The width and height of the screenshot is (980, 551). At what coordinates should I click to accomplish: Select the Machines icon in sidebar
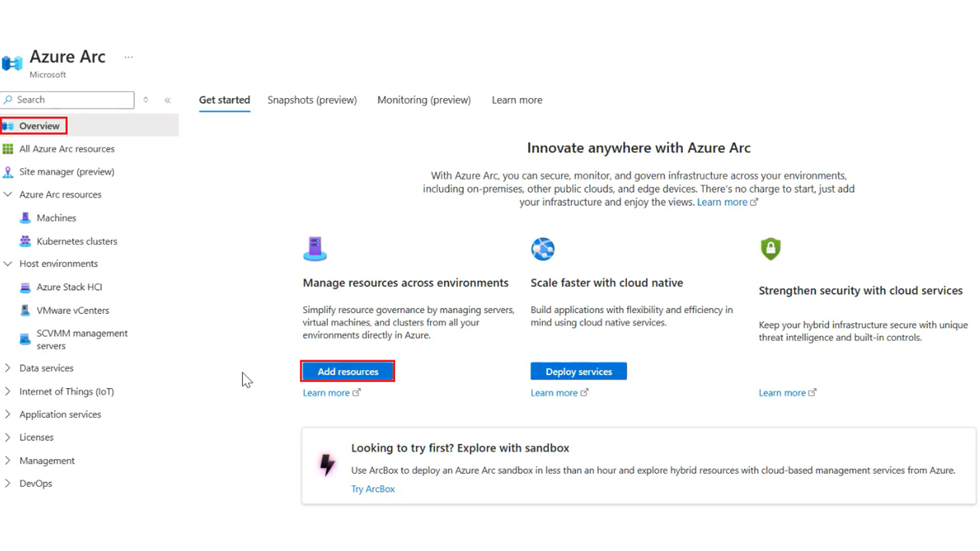pos(25,217)
